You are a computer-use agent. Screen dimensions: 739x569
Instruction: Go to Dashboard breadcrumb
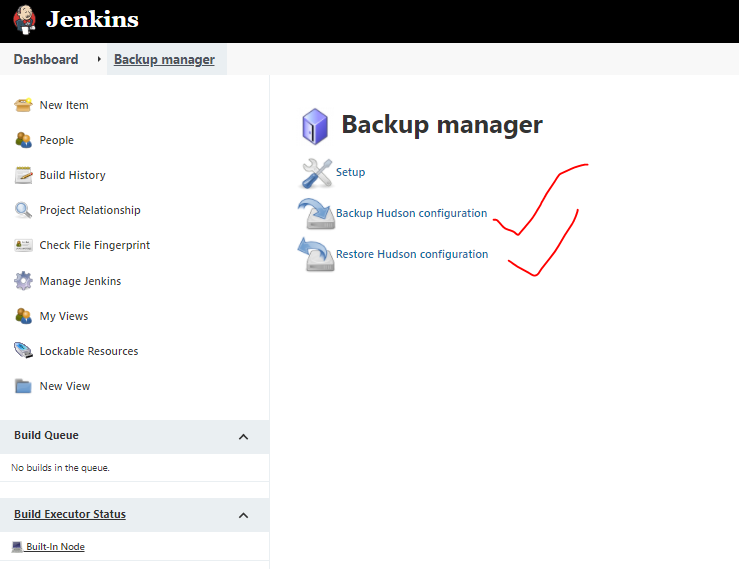(46, 59)
